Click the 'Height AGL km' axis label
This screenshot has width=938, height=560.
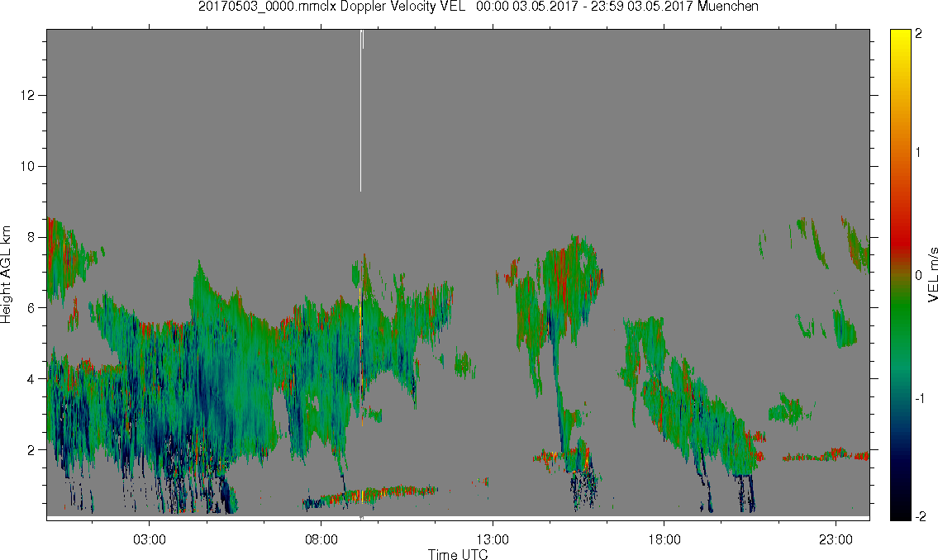coord(6,274)
